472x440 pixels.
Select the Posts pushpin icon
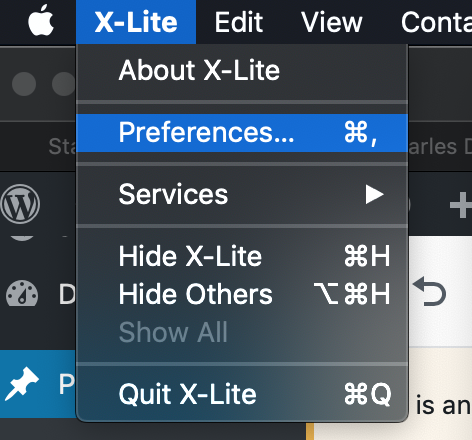[x=22, y=384]
